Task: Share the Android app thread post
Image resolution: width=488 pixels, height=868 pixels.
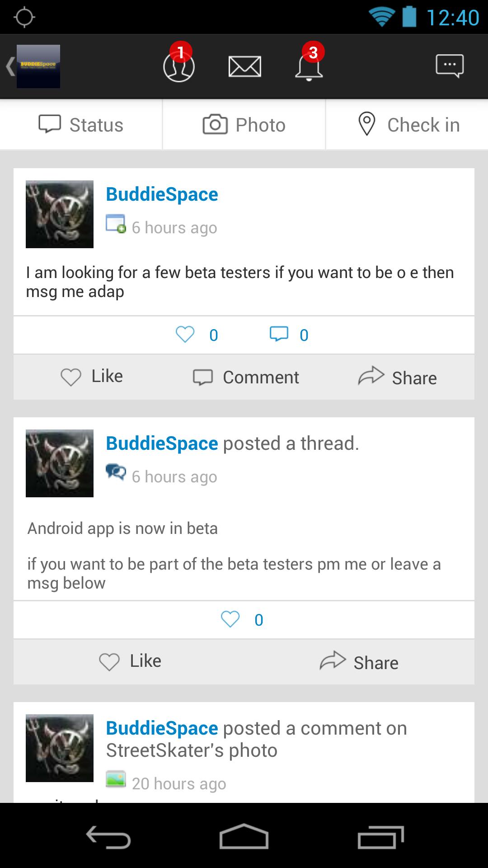Action: 359,662
